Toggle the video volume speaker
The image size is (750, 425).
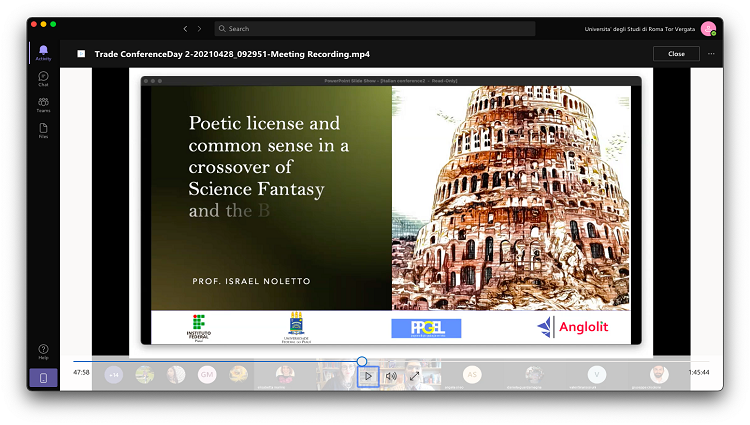[391, 376]
